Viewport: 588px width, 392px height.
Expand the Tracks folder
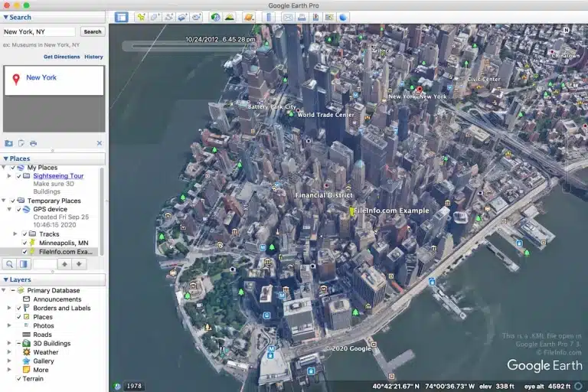(x=15, y=234)
